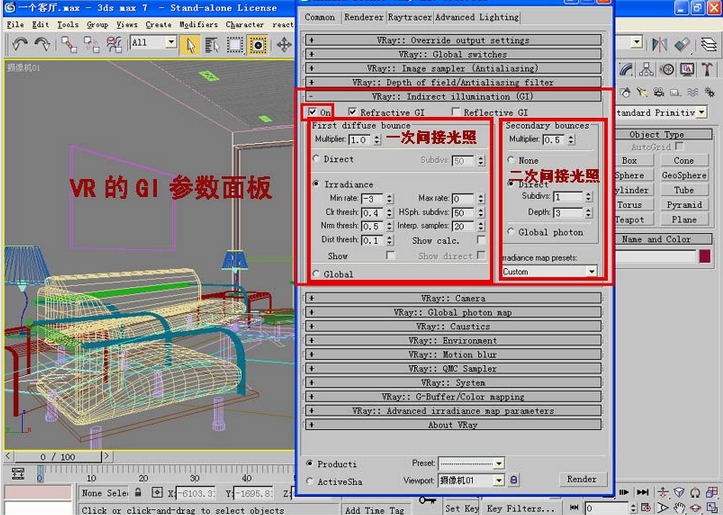Disable the Refractive GI checkbox
This screenshot has height=515, width=723.
(x=353, y=112)
